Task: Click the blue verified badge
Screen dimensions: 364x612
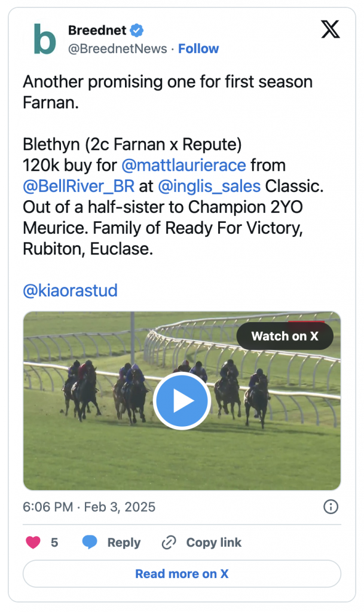Action: pyautogui.click(x=136, y=30)
